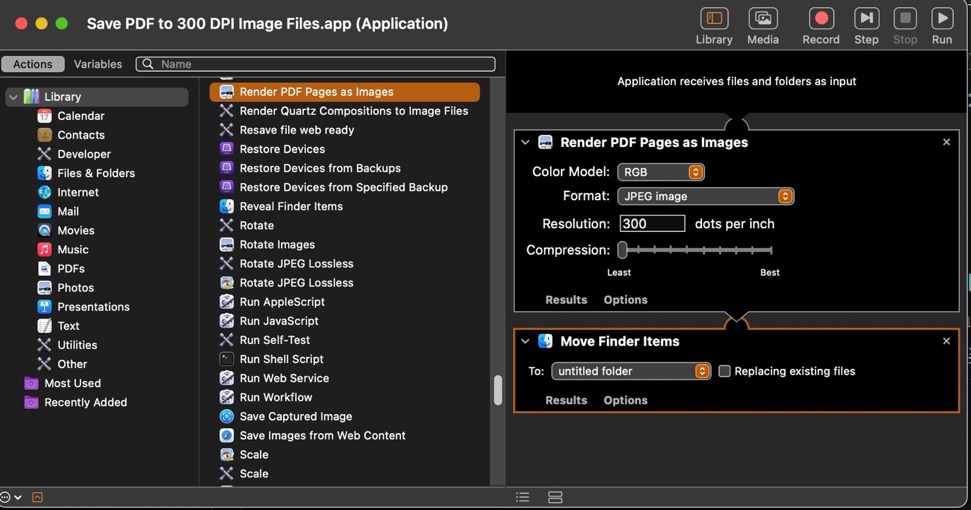Click the Step button in toolbar
The image size is (971, 510).
coord(866,19)
